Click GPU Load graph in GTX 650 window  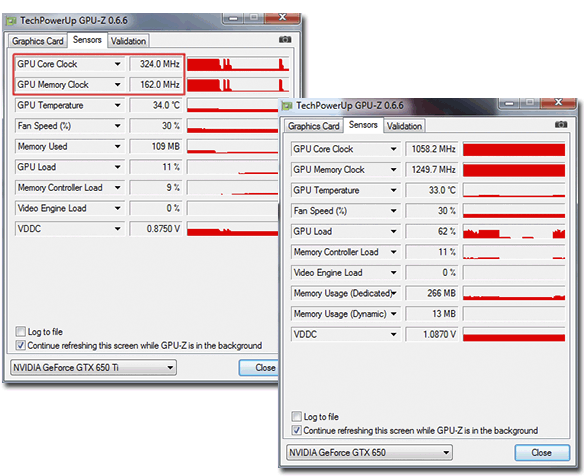pyautogui.click(x=514, y=231)
